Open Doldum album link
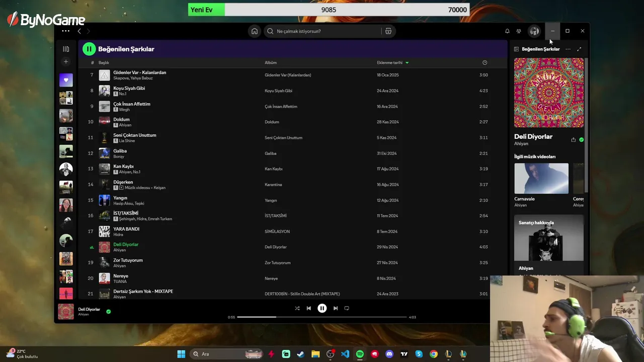The height and width of the screenshot is (362, 644). coord(272,122)
